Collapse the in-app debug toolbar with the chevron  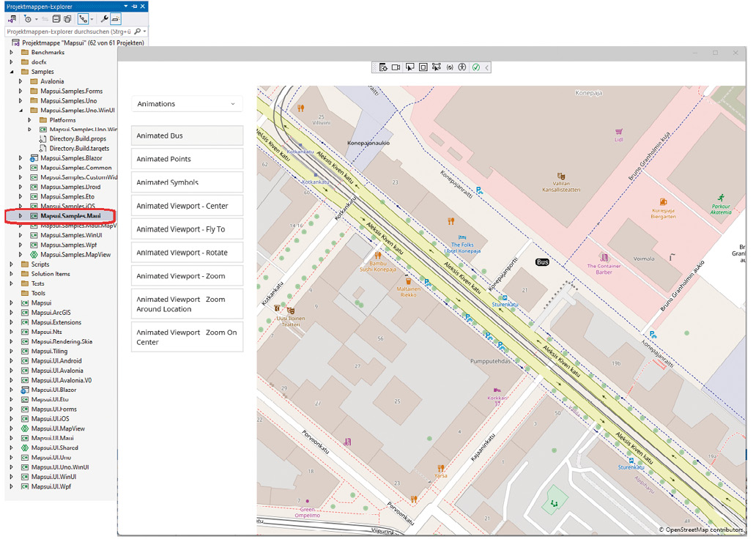[487, 67]
